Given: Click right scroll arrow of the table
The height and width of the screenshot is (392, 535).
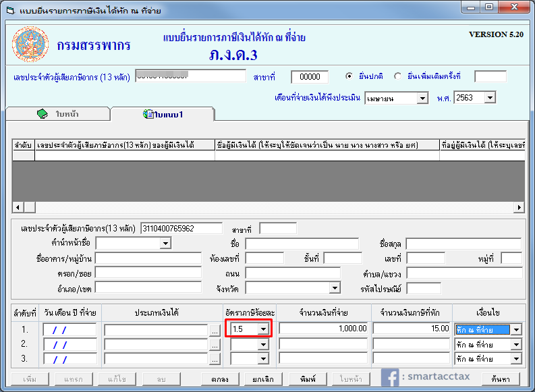Looking at the screenshot, I should (x=519, y=207).
